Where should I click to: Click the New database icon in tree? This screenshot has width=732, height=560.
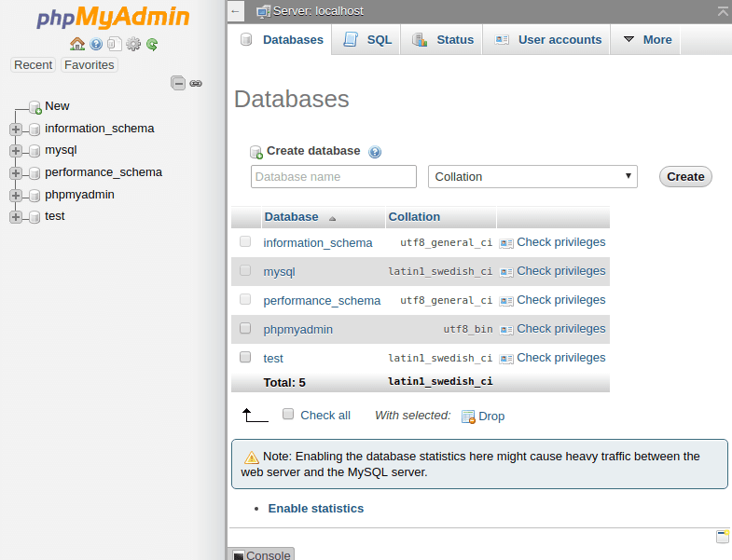click(x=35, y=107)
